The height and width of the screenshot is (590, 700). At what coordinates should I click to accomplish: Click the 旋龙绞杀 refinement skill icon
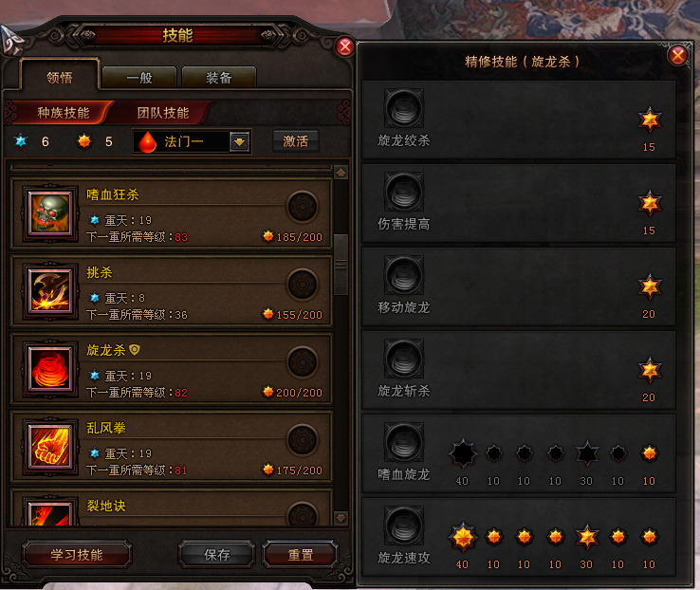tap(404, 108)
